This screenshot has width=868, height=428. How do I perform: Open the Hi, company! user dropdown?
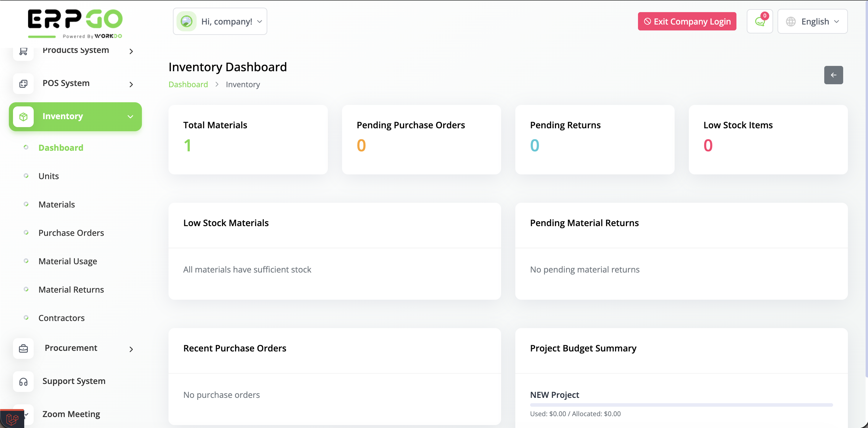click(220, 21)
